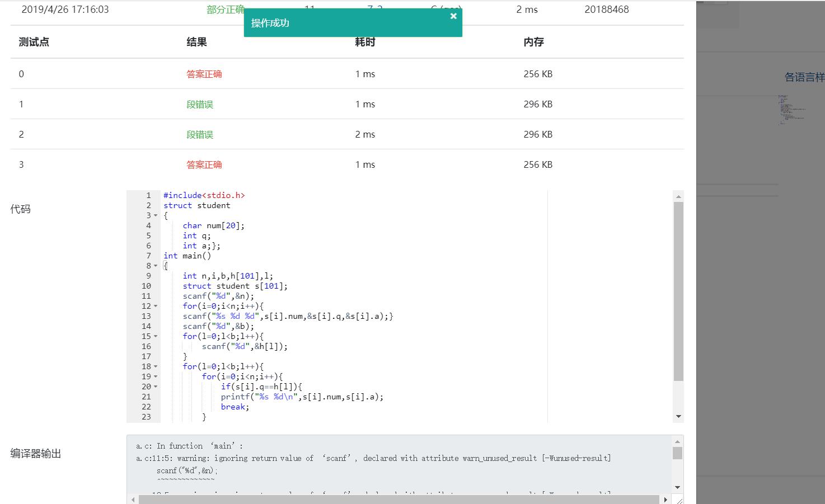The height and width of the screenshot is (504, 825).
Task: Collapse code fold at line 12
Action: click(x=156, y=307)
